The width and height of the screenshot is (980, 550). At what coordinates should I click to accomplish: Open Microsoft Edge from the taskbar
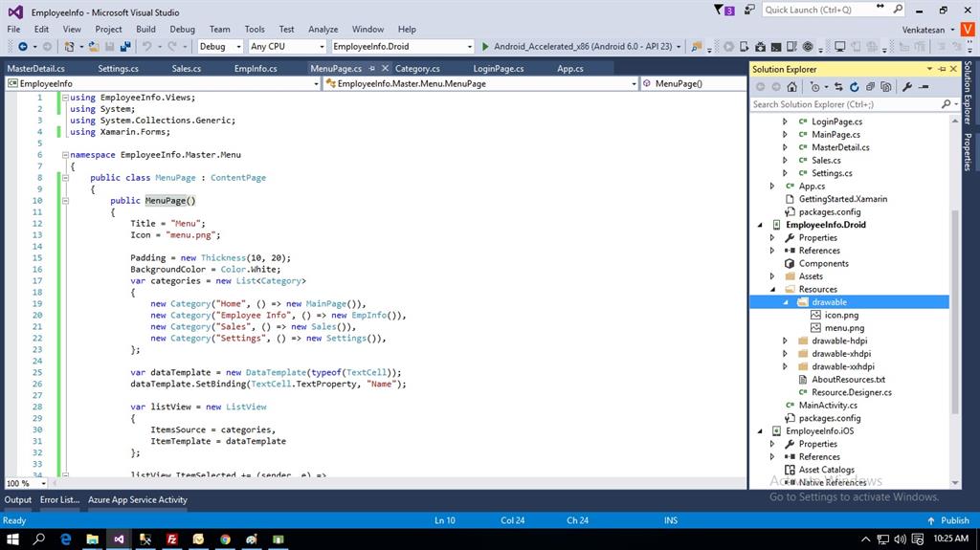(x=66, y=539)
